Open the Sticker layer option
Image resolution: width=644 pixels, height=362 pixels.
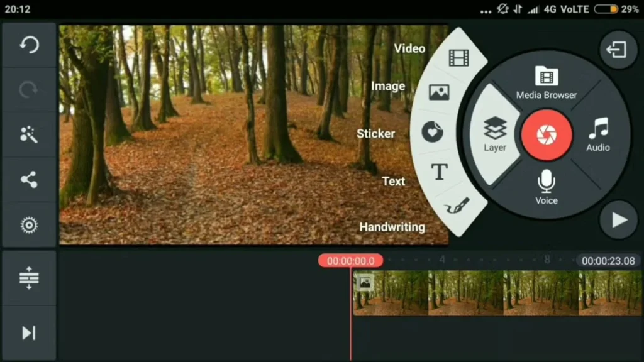pyautogui.click(x=433, y=133)
